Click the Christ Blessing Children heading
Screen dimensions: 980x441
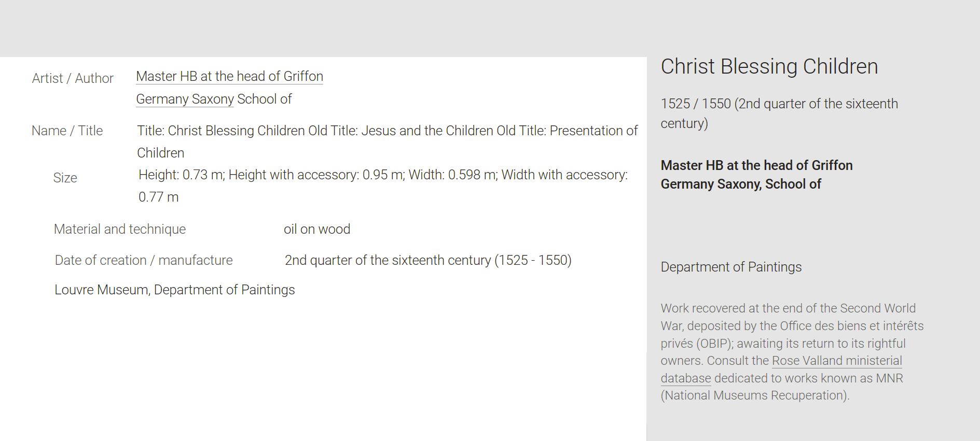(769, 66)
